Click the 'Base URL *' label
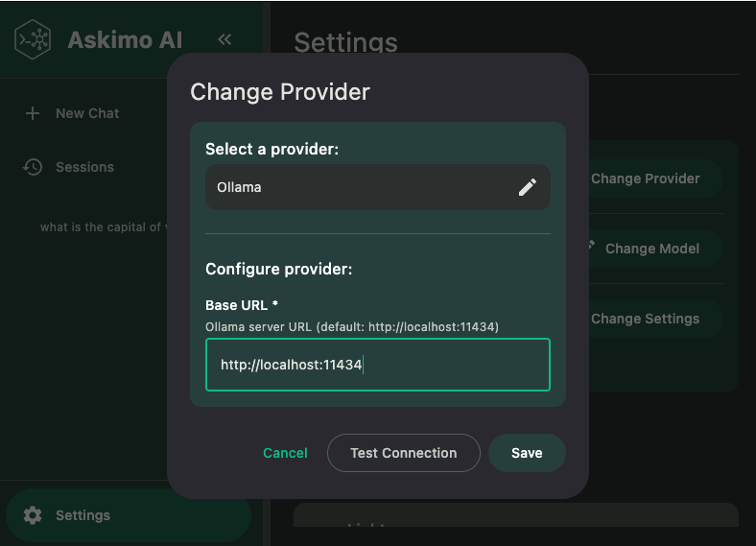 pos(242,305)
